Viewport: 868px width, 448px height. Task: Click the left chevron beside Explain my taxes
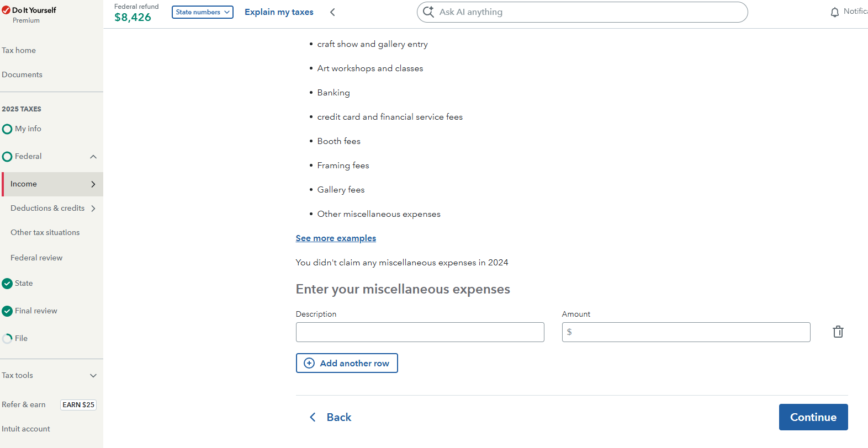coord(332,12)
